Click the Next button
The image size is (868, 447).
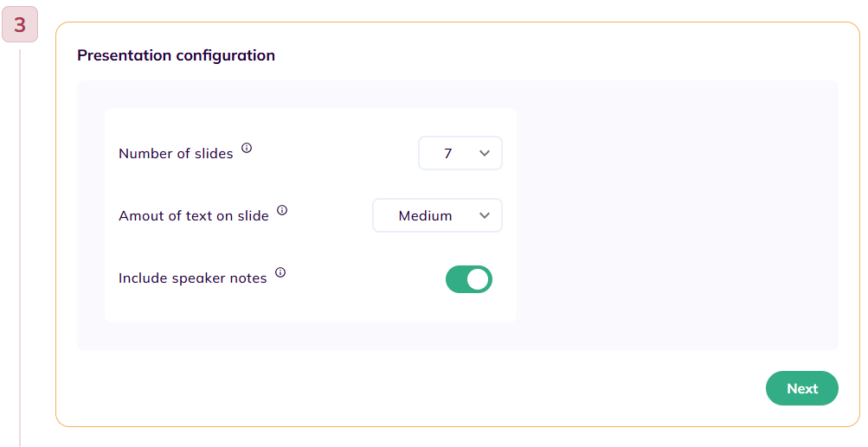[x=802, y=388]
